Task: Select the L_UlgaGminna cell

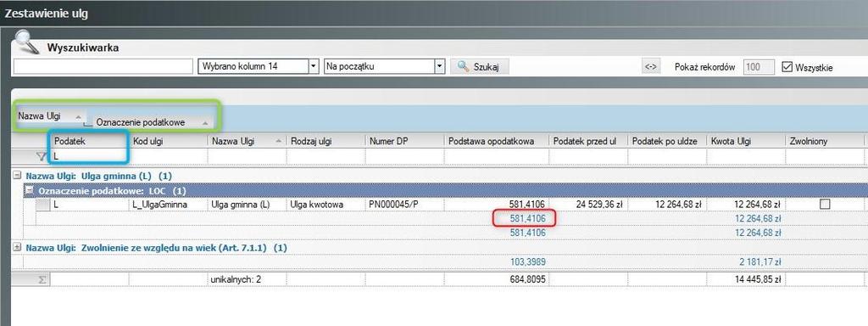Action: tap(169, 205)
